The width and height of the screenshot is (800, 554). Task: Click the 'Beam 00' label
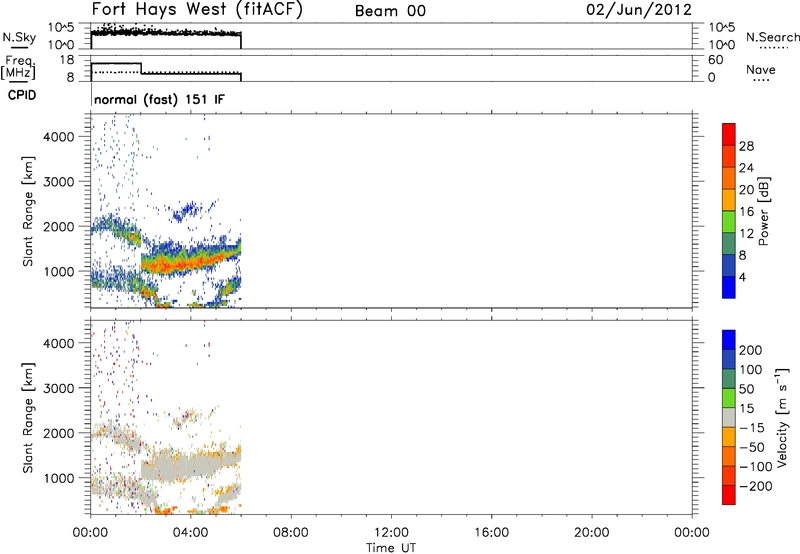[390, 11]
